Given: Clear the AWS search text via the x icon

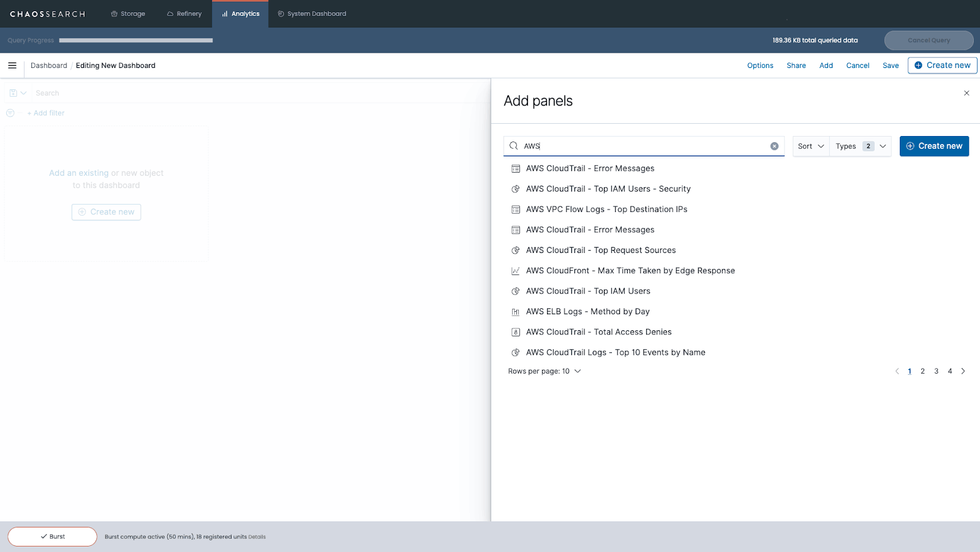Looking at the screenshot, I should 774,146.
